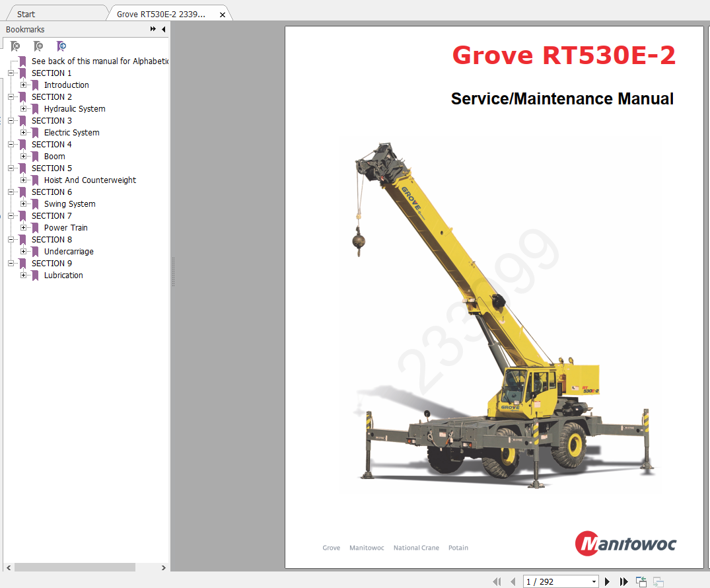This screenshot has height=588, width=710.
Task: Collapse the Bookmarks panel with left arrow
Action: pos(163,30)
